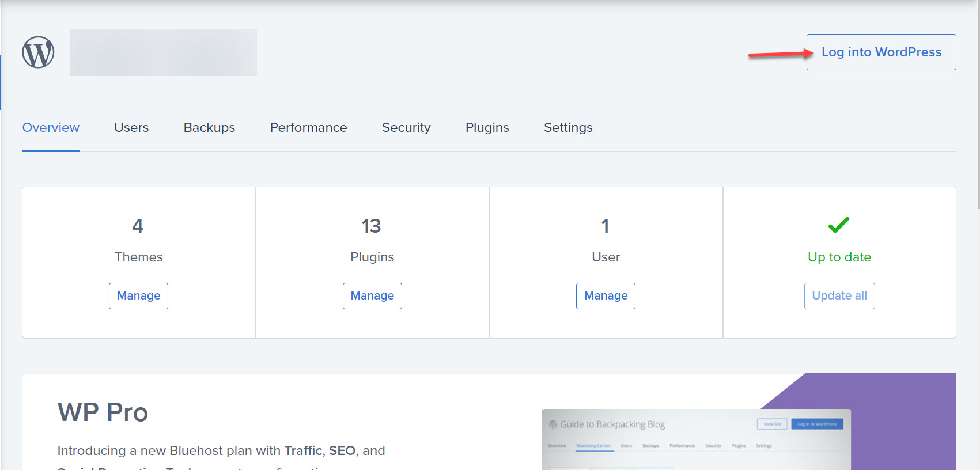Screen dimensions: 980x470
Task: Click the blurred site name placeholder
Action: click(x=163, y=52)
